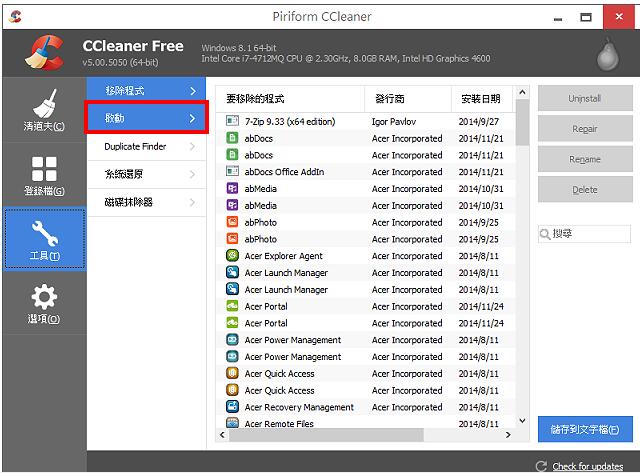640x473 pixels.
Task: Click the CCleaner logo in the header
Action: tap(44, 53)
